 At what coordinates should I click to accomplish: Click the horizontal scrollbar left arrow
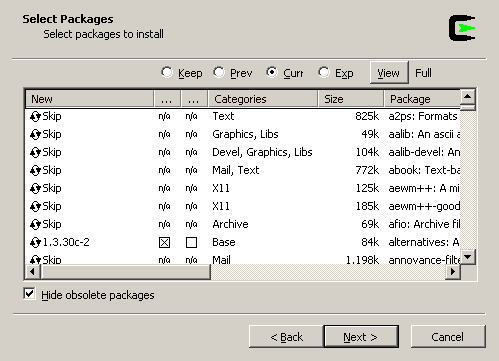[x=32, y=272]
